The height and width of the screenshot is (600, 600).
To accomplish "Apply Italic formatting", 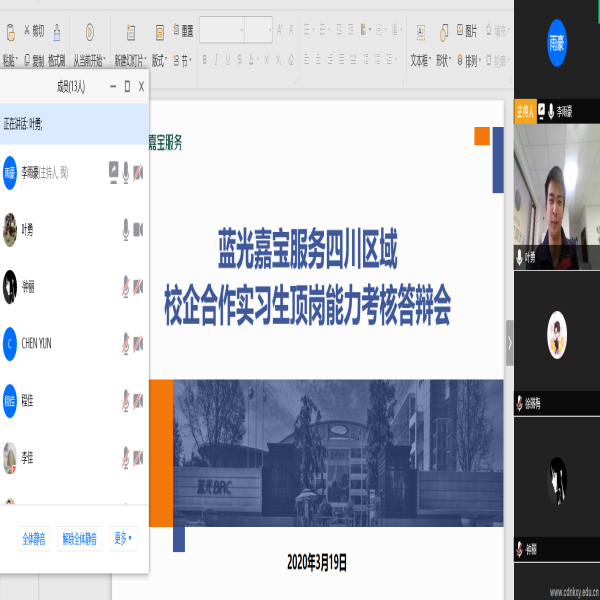I will (216, 59).
